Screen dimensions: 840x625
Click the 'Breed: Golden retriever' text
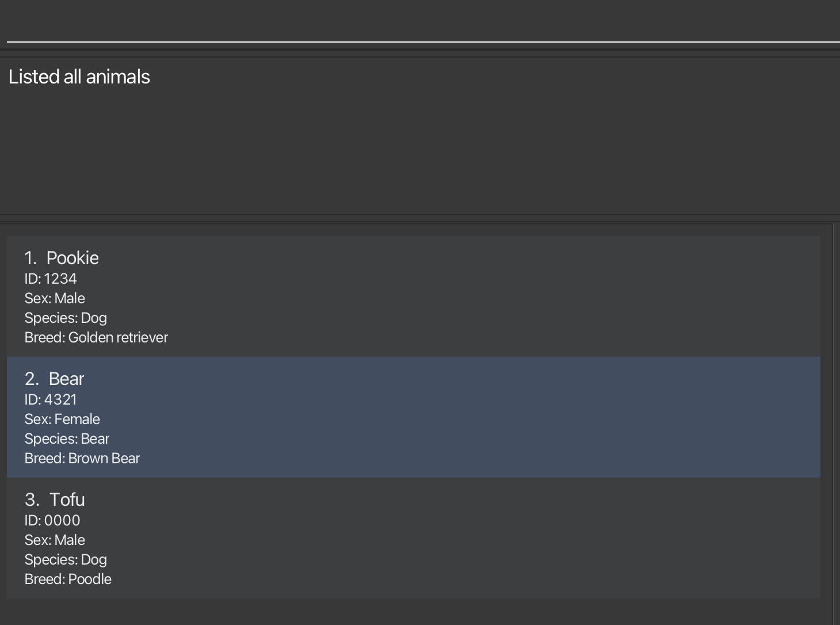(96, 338)
